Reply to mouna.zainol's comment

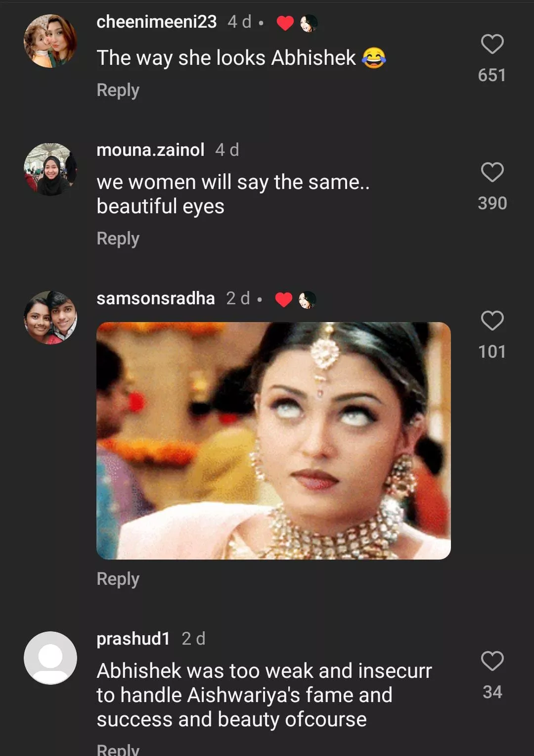(x=118, y=238)
